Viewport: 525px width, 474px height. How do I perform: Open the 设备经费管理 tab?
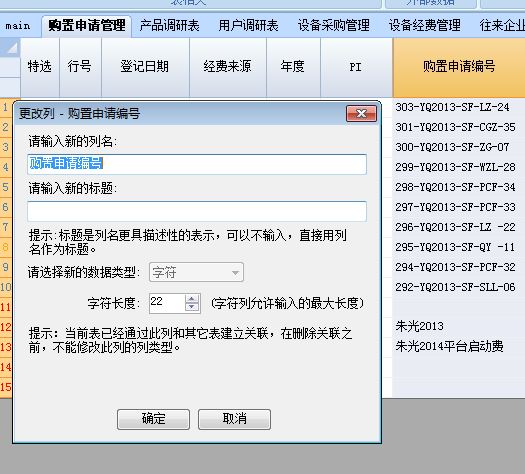click(x=425, y=26)
